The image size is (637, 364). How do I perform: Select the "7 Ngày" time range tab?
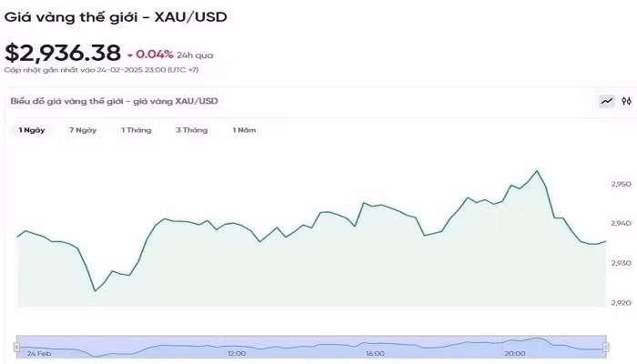(83, 130)
